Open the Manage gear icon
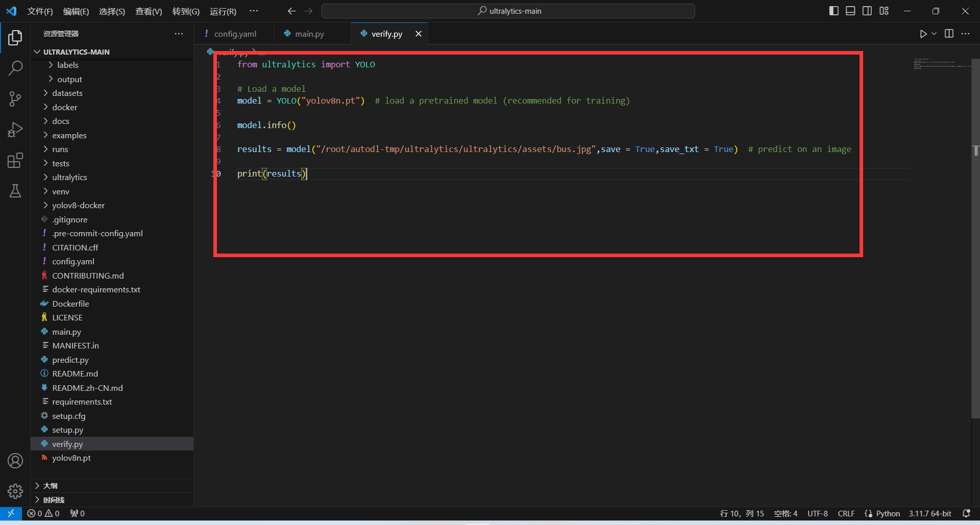Screen dimensions: 980x525 click(15, 491)
